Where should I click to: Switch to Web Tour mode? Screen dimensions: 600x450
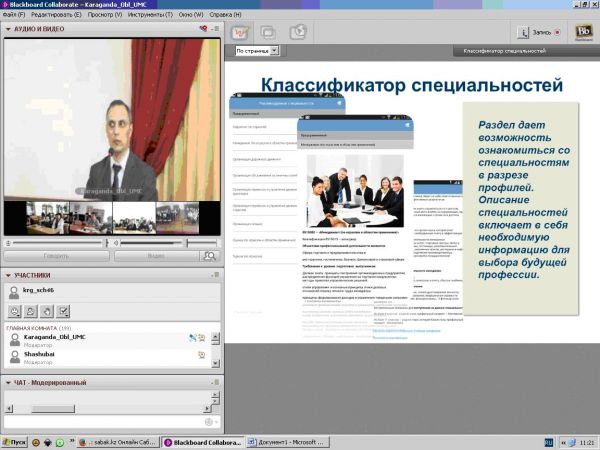(x=297, y=32)
